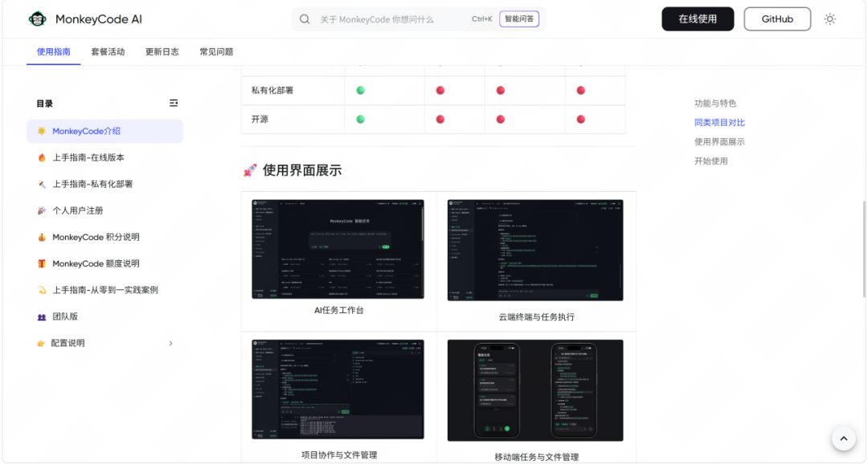Screen dimensions: 868x465
Task: Click the search magnifier icon
Action: [305, 19]
